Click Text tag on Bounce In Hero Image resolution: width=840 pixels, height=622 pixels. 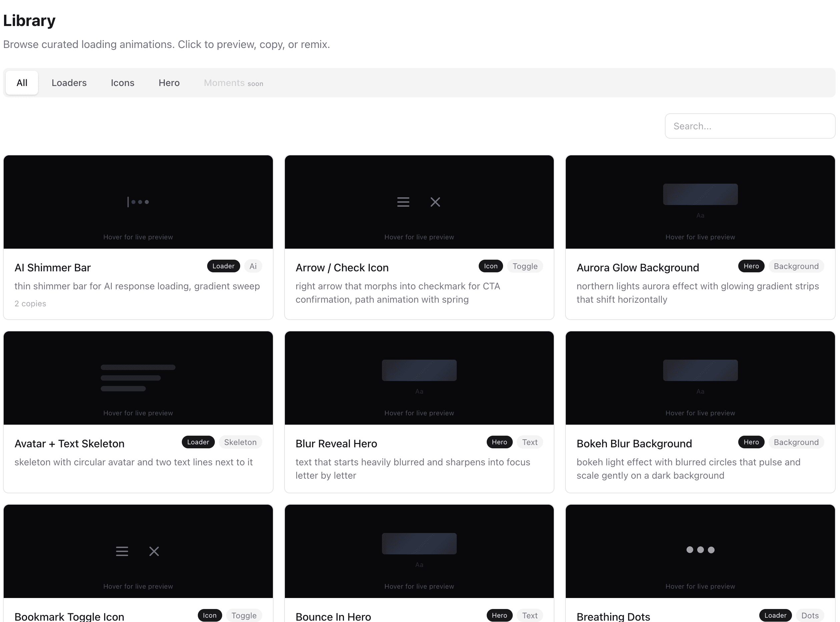[529, 616]
